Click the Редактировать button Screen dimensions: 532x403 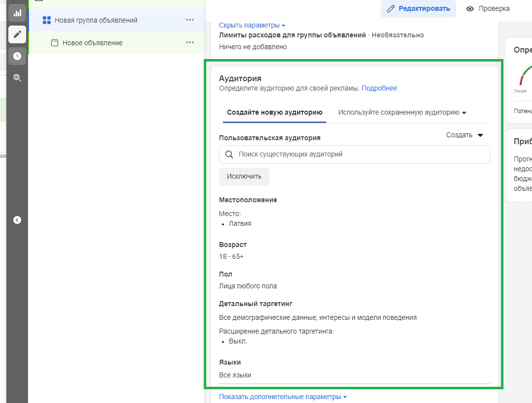[x=418, y=9]
